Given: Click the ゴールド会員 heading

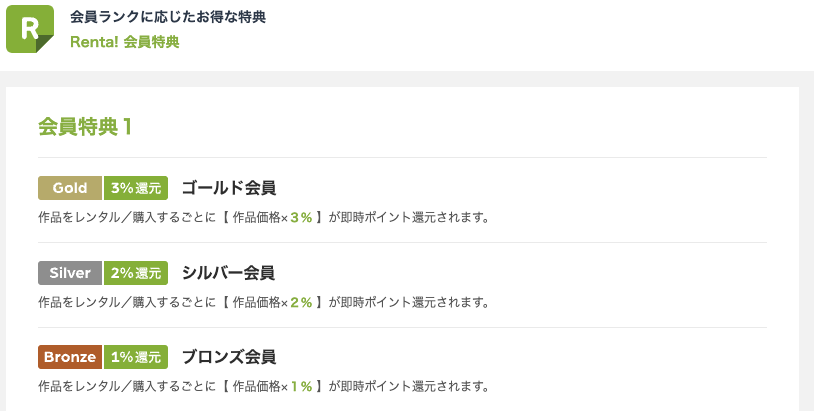Looking at the screenshot, I should 228,188.
